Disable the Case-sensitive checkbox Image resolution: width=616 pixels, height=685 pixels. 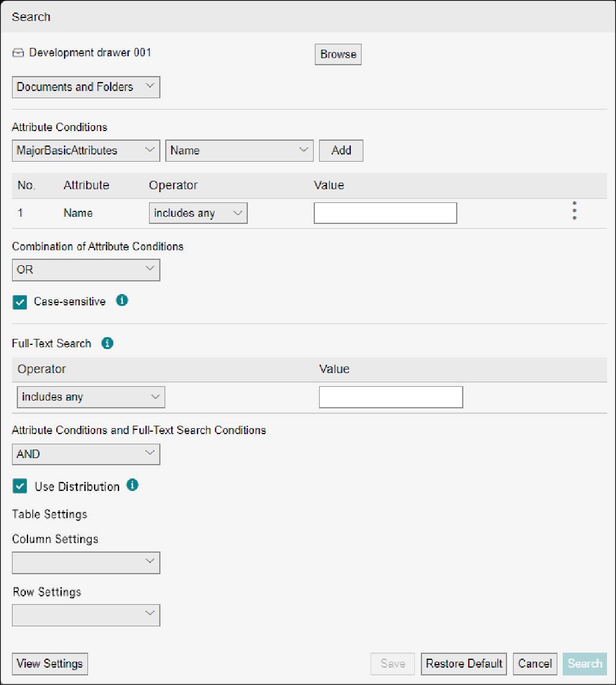pyautogui.click(x=20, y=302)
